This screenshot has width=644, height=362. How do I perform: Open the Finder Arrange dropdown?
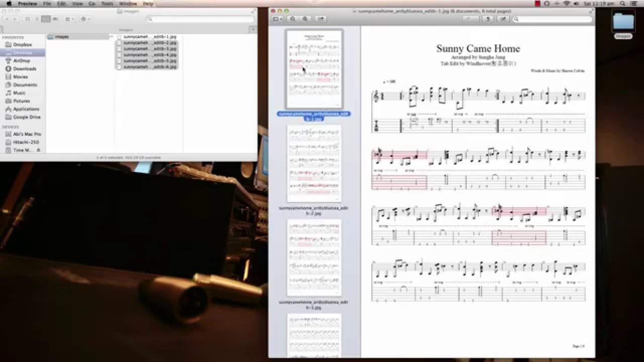pos(69,19)
